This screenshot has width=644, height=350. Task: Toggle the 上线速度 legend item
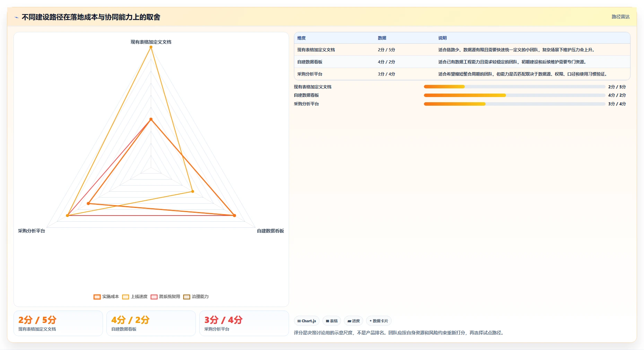click(x=135, y=297)
